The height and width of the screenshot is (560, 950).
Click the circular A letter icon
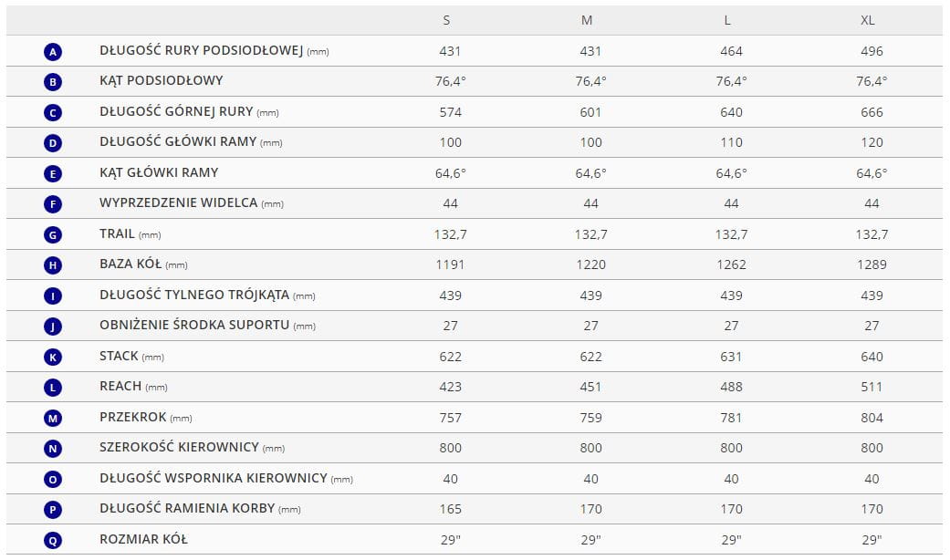tap(53, 52)
